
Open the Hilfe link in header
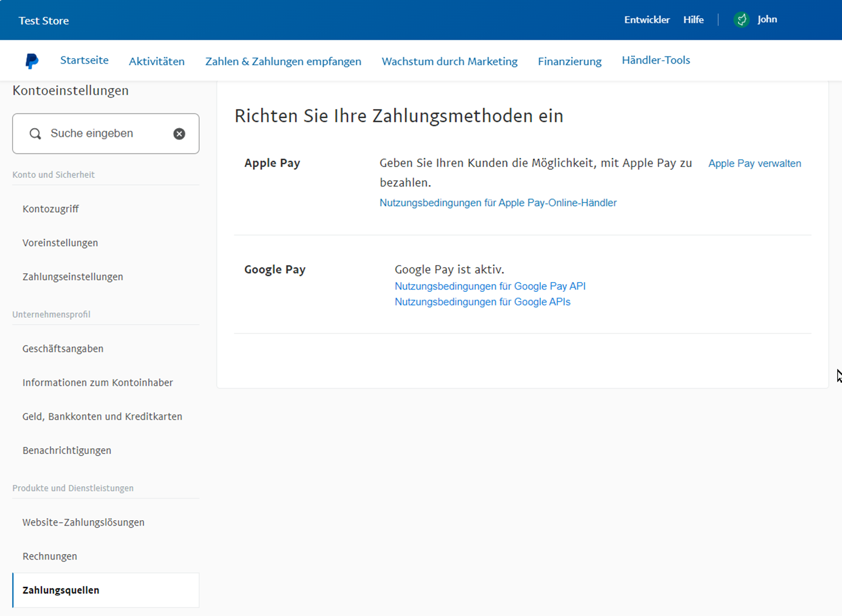click(693, 20)
